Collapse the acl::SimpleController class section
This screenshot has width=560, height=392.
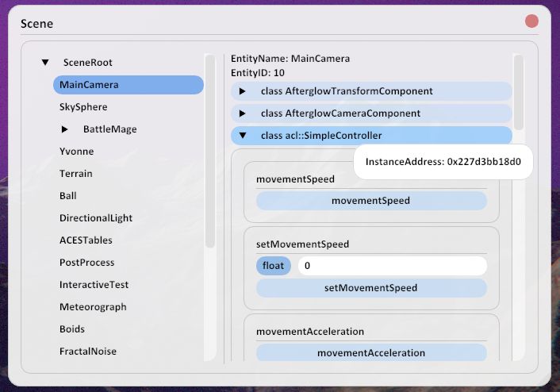click(x=243, y=136)
